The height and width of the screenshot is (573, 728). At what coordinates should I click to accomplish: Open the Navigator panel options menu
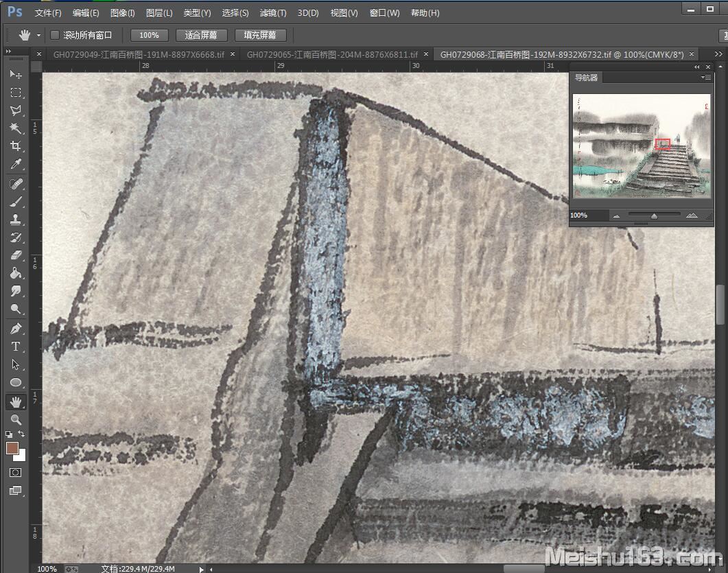coord(706,78)
